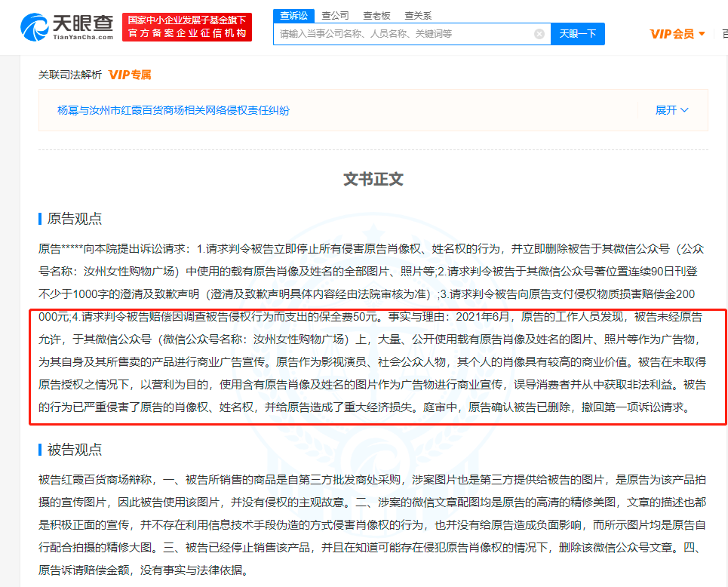Select the 查诉讼 search tab
Image resolution: width=728 pixels, height=587 pixels.
(x=294, y=16)
